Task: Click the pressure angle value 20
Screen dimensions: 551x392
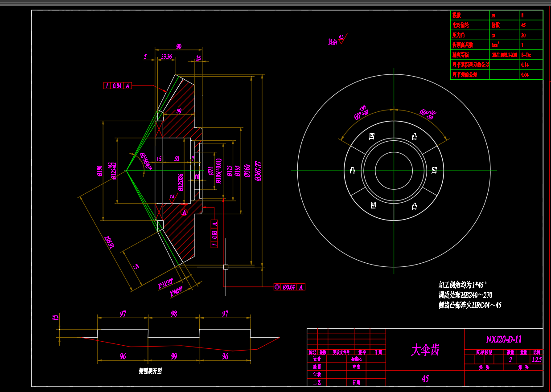Action: (523, 35)
